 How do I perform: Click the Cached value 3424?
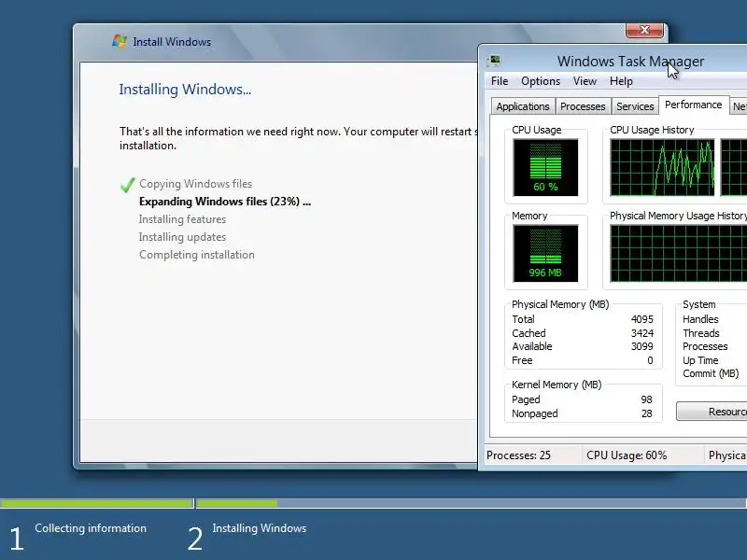click(x=641, y=333)
